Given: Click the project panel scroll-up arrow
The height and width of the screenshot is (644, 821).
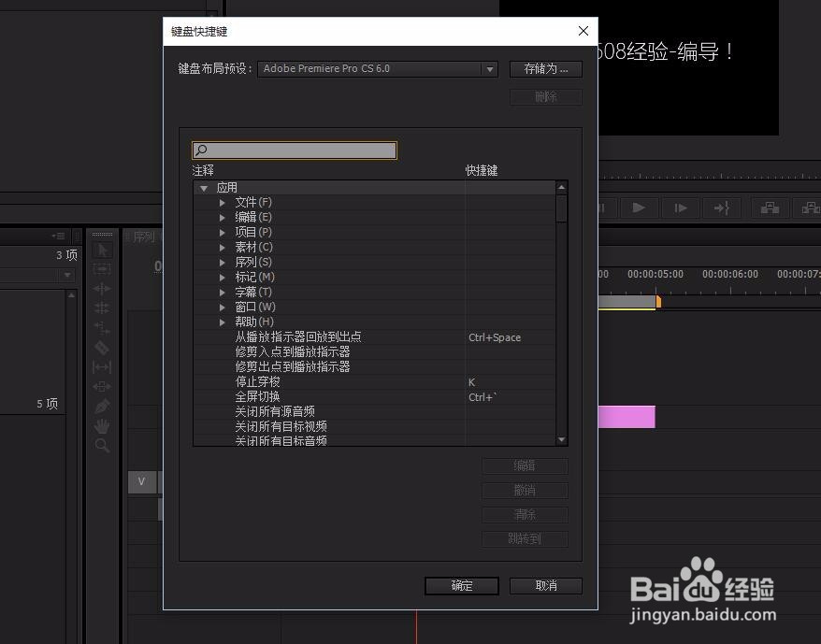Looking at the screenshot, I should click(71, 295).
